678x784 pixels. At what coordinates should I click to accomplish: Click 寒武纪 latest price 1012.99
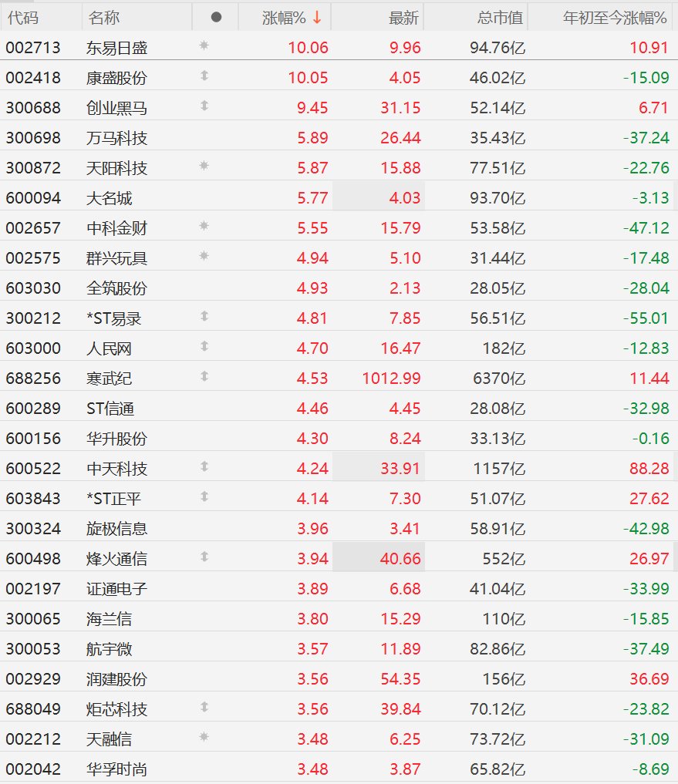[391, 379]
